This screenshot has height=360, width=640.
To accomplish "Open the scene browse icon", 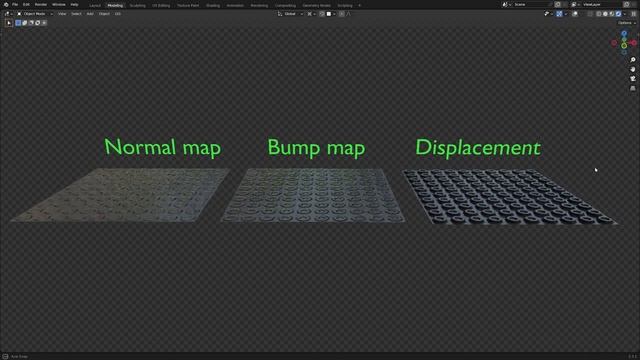I will pyautogui.click(x=507, y=4).
